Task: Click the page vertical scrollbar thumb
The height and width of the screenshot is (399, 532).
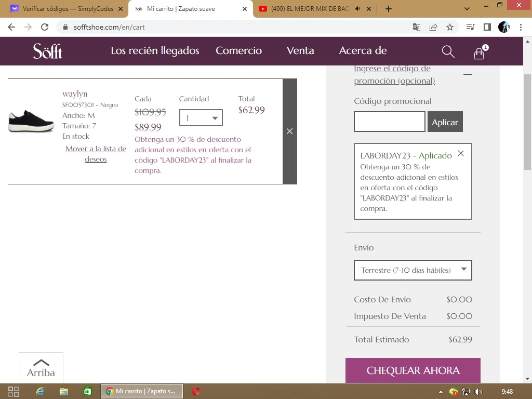Action: [x=528, y=122]
